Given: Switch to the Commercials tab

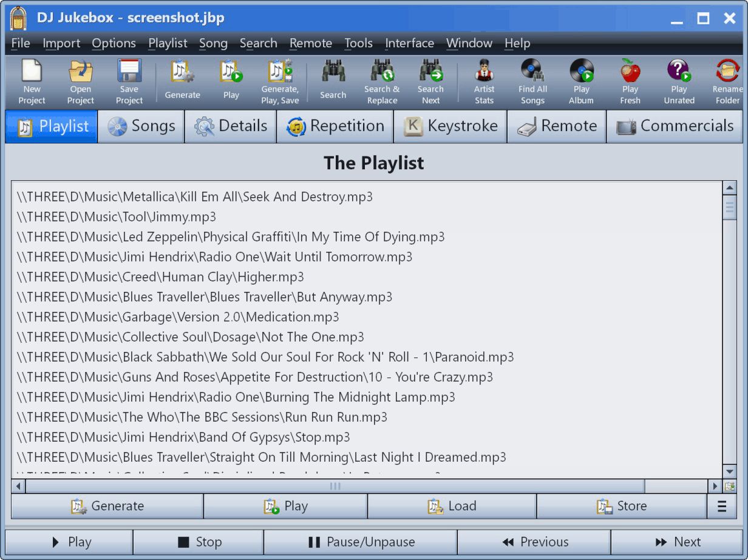Looking at the screenshot, I should tap(675, 126).
